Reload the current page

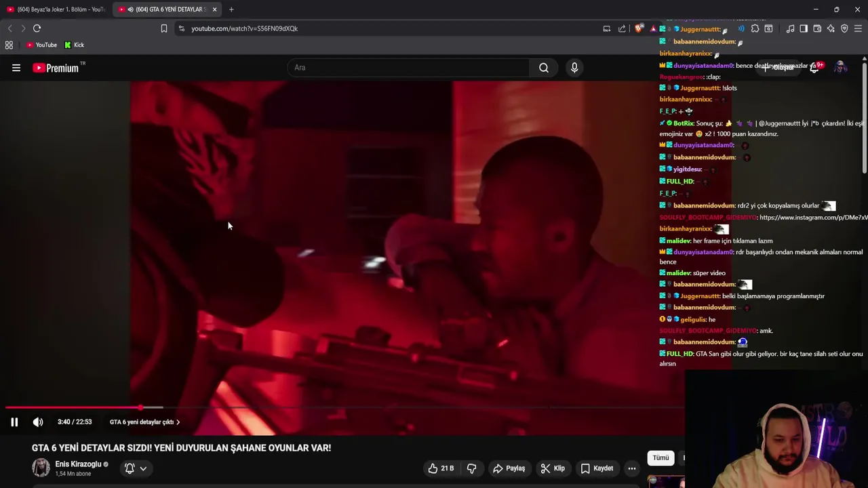click(37, 28)
